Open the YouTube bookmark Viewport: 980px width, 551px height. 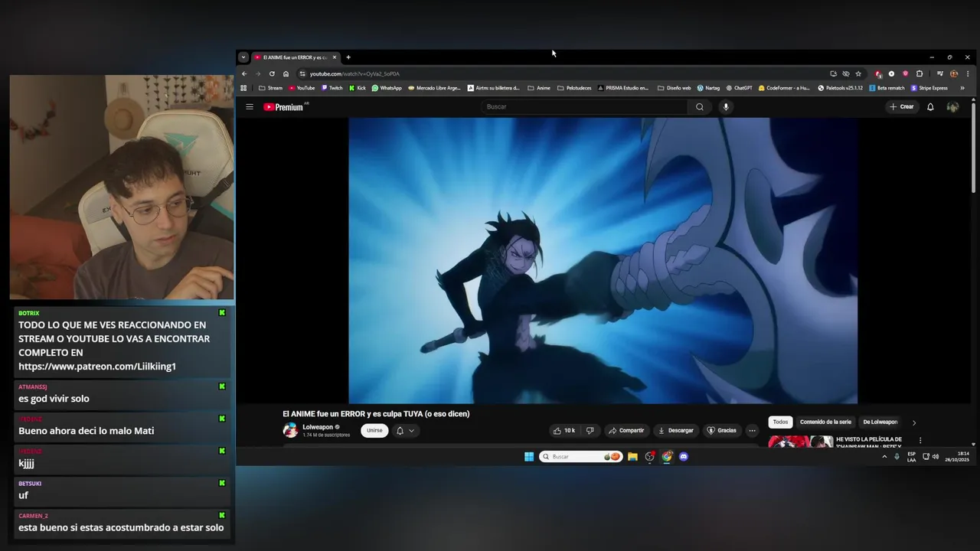[302, 88]
